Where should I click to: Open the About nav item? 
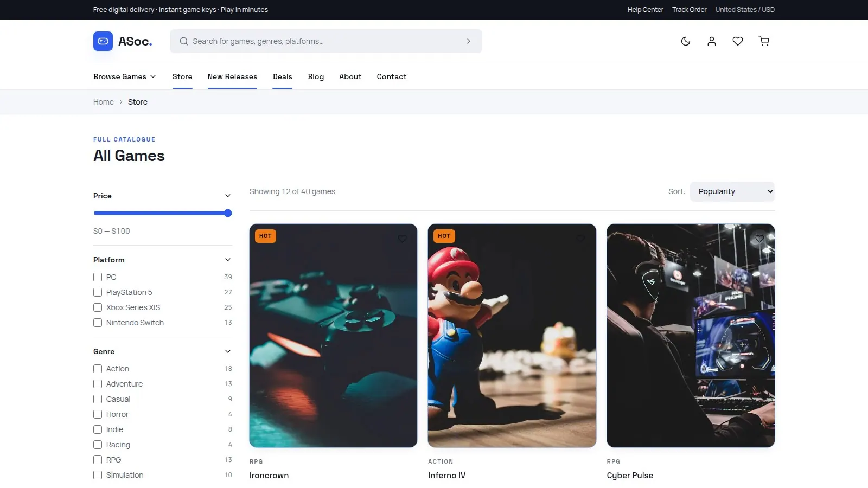tap(350, 76)
